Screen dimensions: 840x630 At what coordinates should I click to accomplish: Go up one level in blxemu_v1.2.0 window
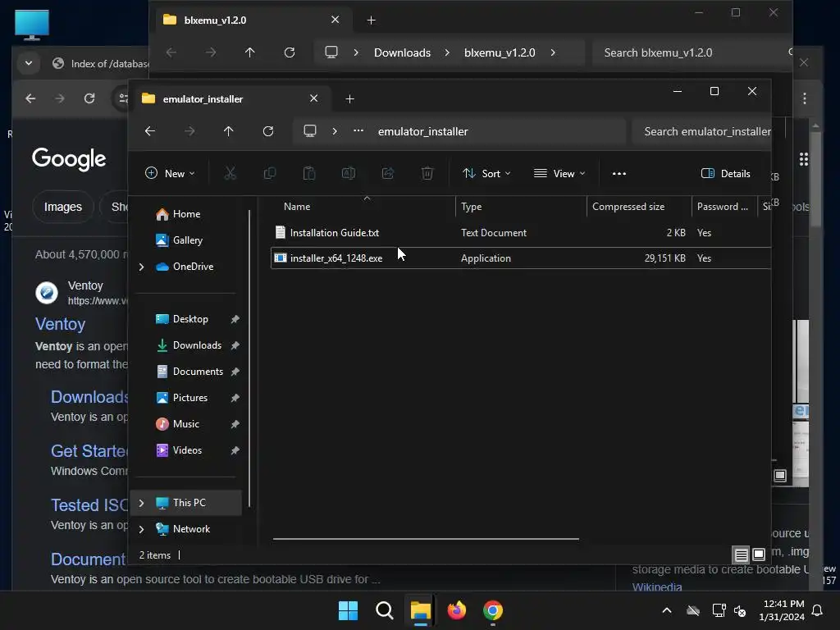249,52
